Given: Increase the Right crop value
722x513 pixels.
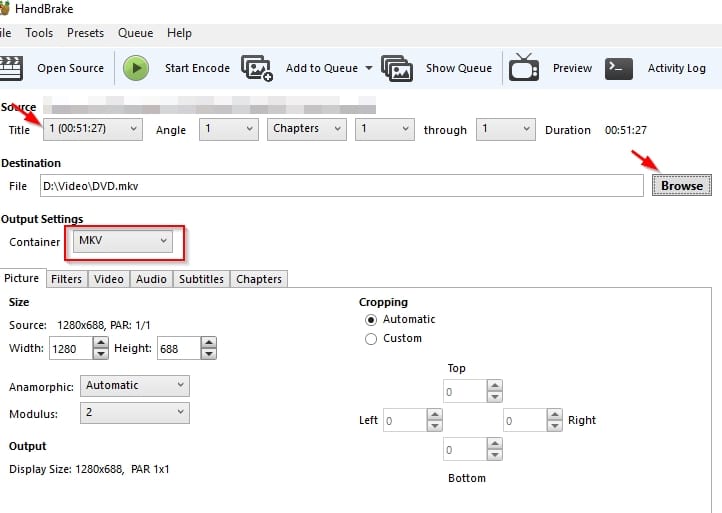Looking at the screenshot, I should 554,414.
